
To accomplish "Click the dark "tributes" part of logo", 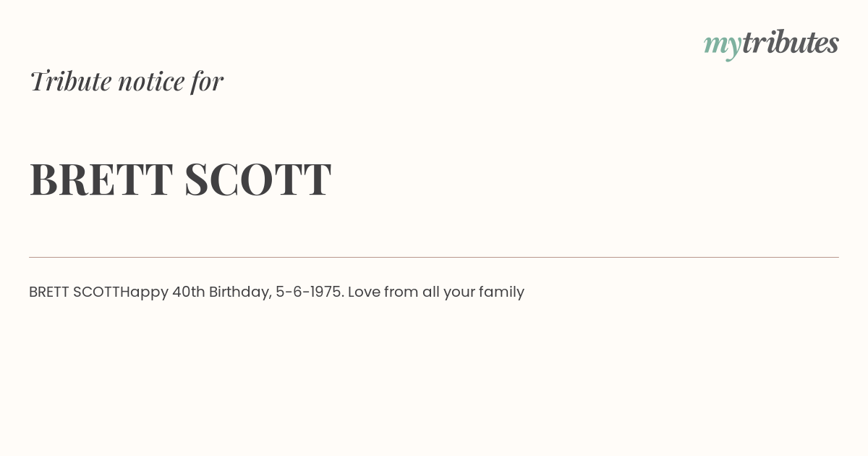I will (790, 43).
